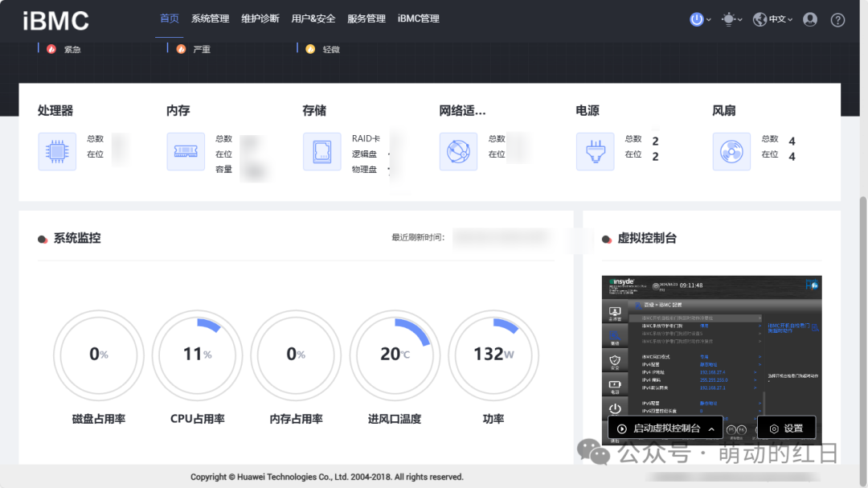Click the processor chip icon

click(x=57, y=151)
